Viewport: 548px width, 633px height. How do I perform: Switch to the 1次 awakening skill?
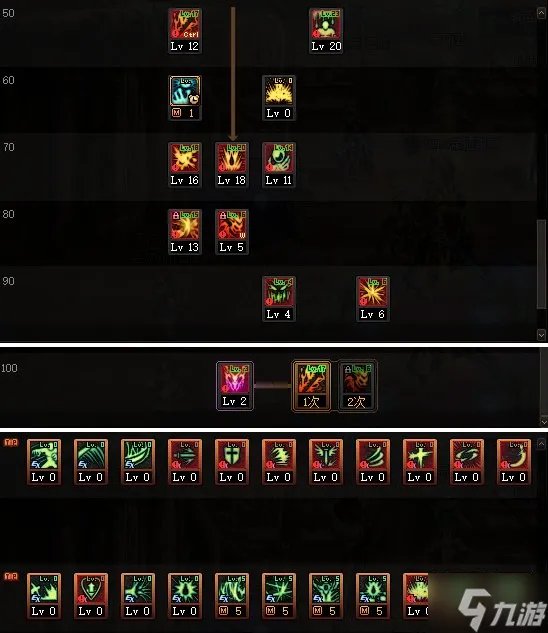coord(311,386)
